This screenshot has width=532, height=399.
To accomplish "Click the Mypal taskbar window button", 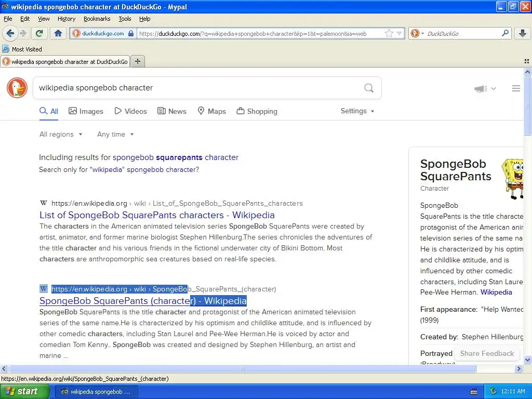I will [x=96, y=392].
